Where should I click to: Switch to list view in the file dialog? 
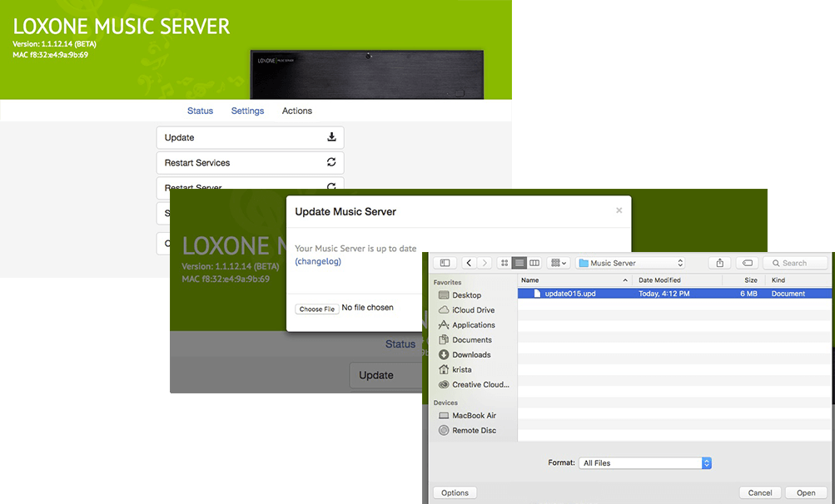point(519,262)
